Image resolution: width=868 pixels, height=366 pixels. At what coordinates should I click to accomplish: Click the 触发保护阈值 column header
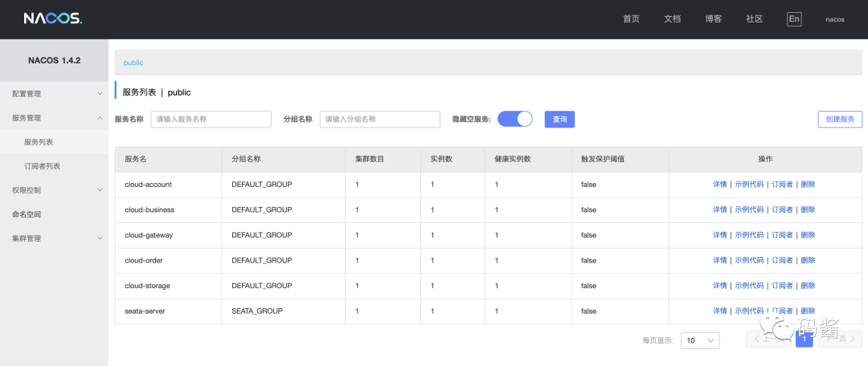pyautogui.click(x=603, y=159)
